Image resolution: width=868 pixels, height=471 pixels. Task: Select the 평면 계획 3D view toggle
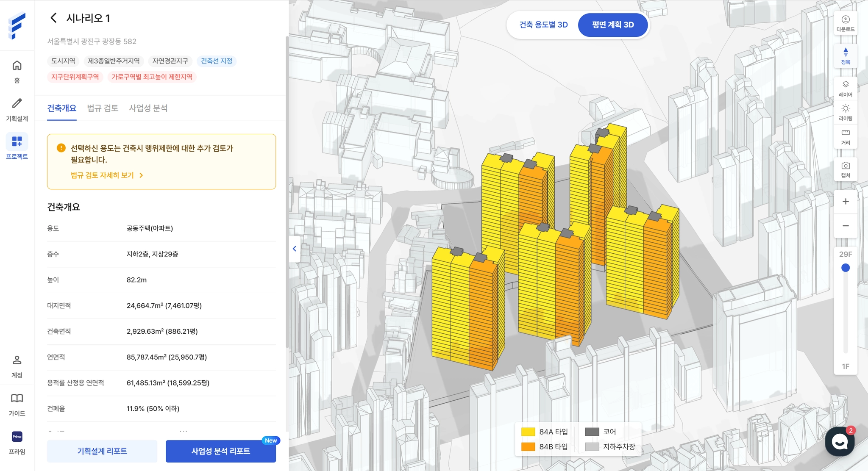click(612, 25)
